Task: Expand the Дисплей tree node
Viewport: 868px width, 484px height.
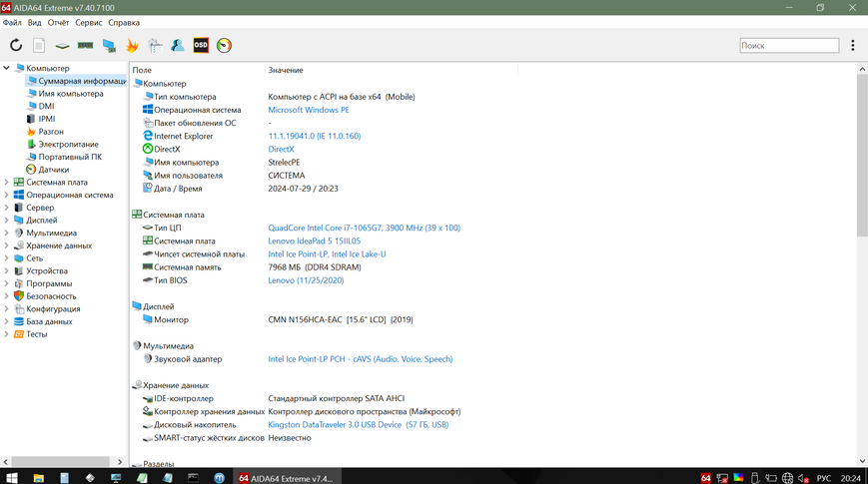Action: (7, 221)
